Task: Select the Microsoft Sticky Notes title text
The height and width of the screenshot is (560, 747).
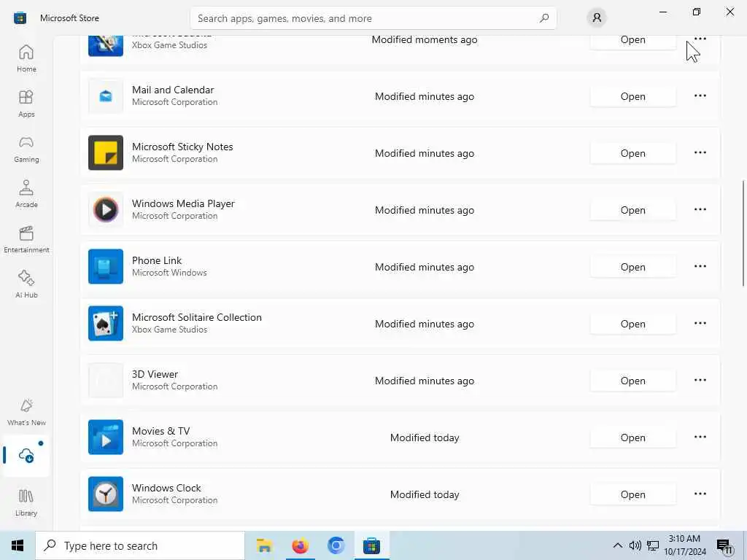Action: coord(182,147)
